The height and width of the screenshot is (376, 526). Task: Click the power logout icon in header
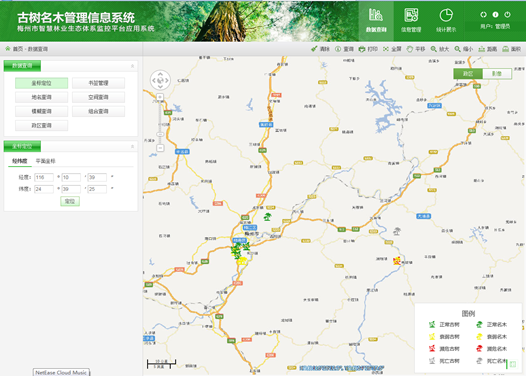507,14
